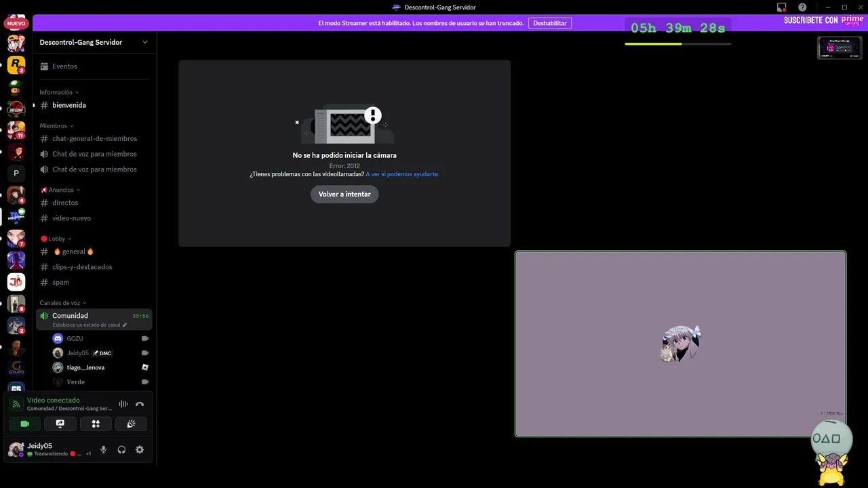Open the spam channel

[94, 282]
